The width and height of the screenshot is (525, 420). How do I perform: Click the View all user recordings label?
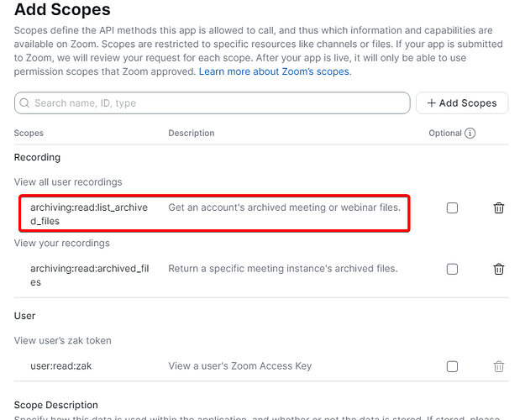click(68, 182)
